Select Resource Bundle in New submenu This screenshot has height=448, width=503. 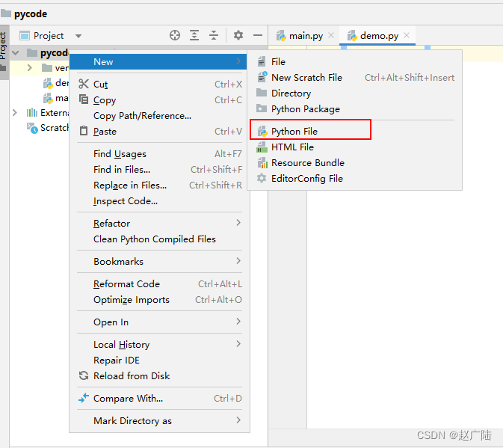[355, 163]
